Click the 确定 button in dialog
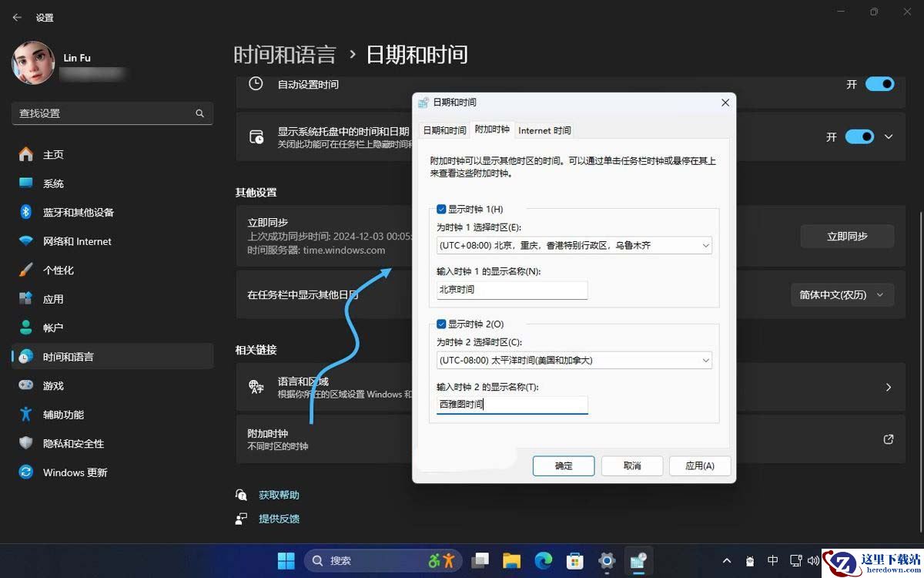924x578 pixels. (x=564, y=465)
